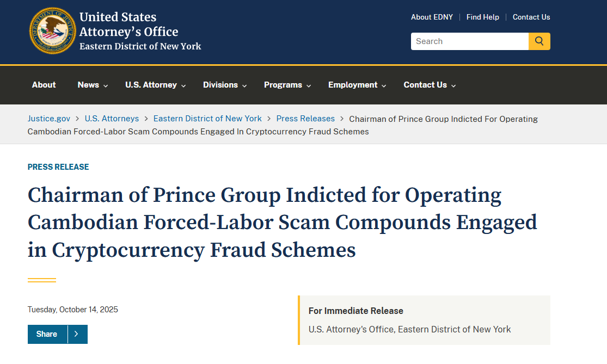Open the Press Releases breadcrumb link
Viewport: 607px width, 364px height.
tap(305, 119)
